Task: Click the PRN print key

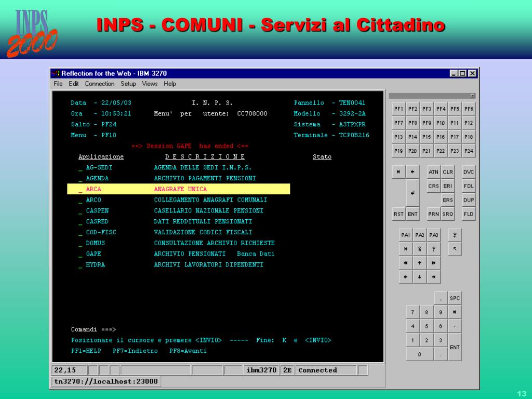Action: [433, 214]
